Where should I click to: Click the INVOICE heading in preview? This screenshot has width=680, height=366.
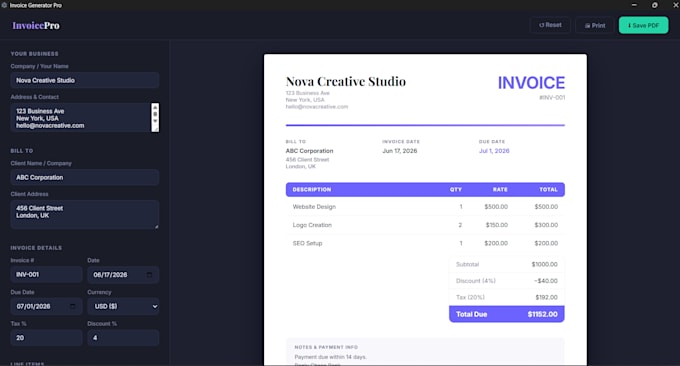tap(531, 83)
